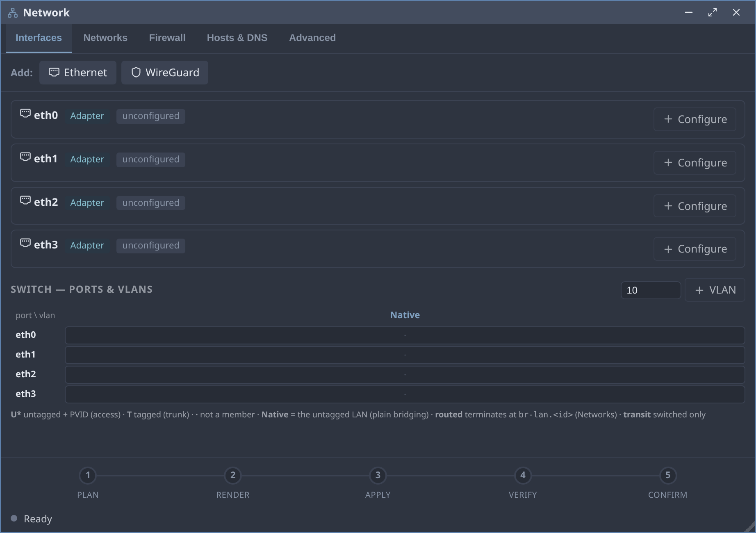The width and height of the screenshot is (756, 533).
Task: Toggle eth0 Native VLAN membership cell
Action: pos(405,335)
